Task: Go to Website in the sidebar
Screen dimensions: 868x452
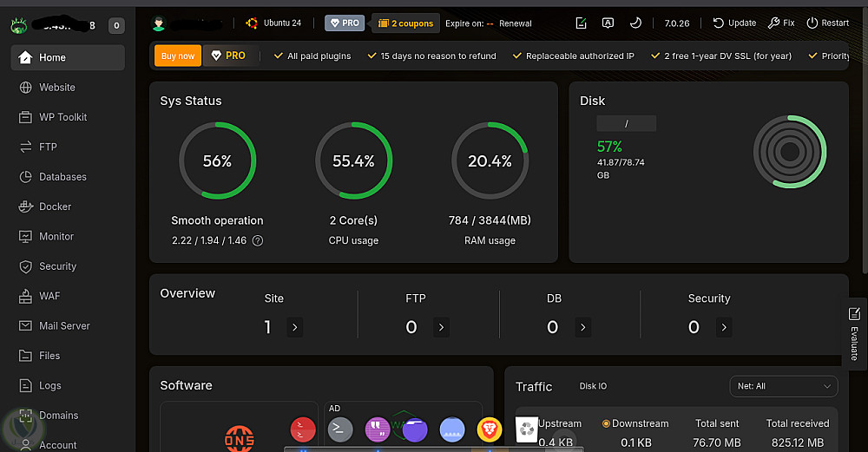Action: [x=68, y=88]
